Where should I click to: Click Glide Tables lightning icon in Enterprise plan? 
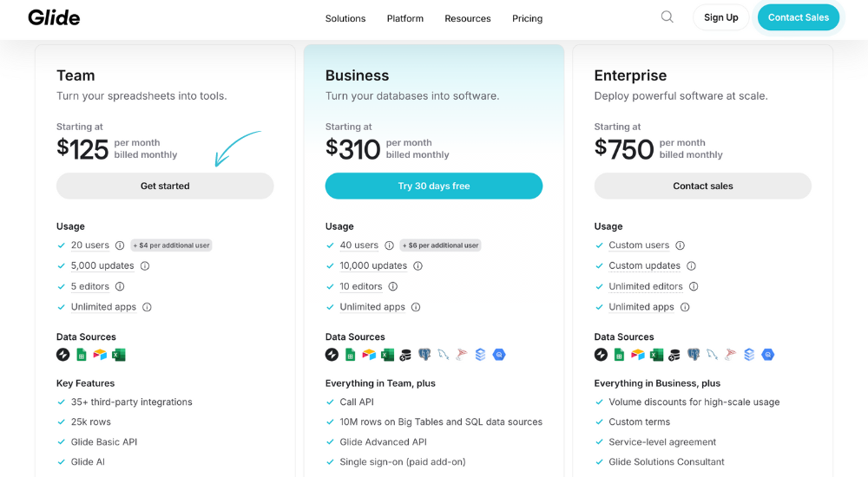[602, 355]
